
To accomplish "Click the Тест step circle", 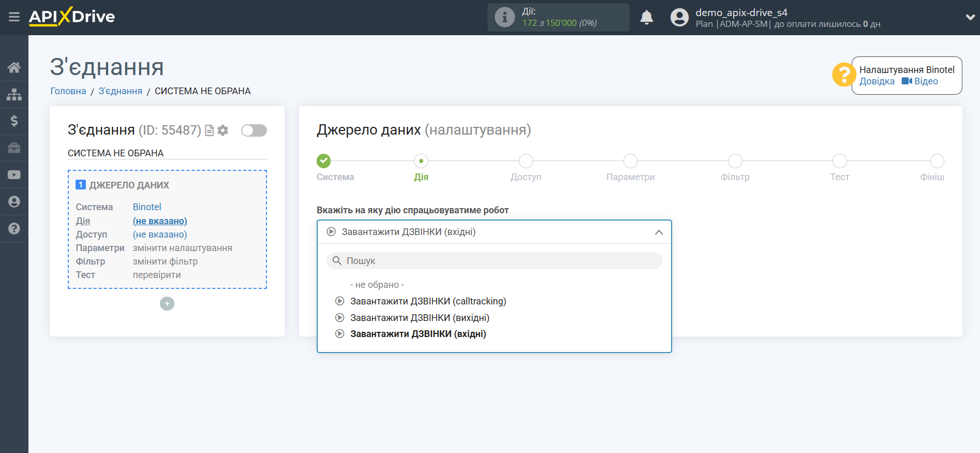I will [839, 161].
